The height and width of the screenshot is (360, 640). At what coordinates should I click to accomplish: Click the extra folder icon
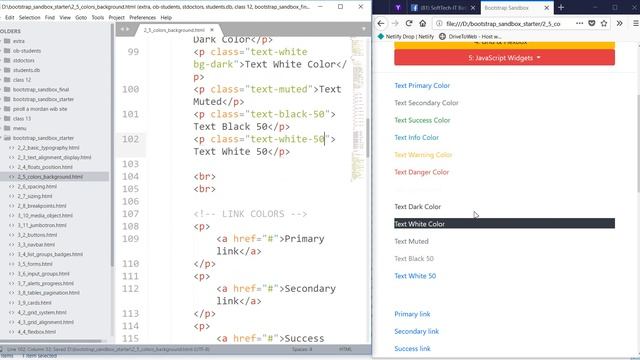click(x=7, y=41)
